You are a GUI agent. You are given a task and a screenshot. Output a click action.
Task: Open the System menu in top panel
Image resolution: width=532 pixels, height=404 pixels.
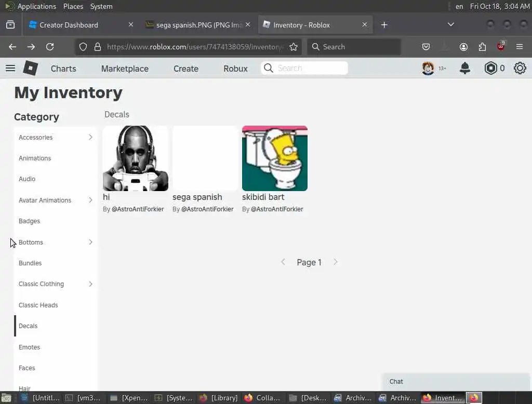(101, 6)
